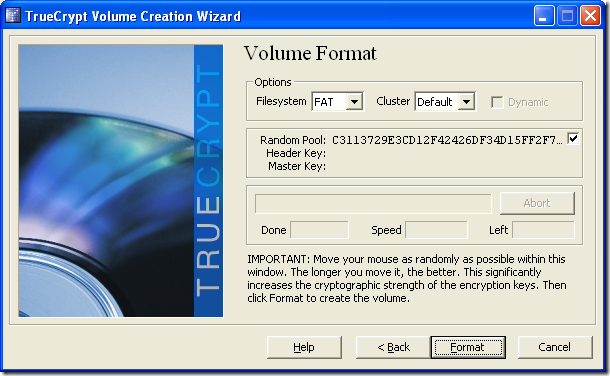Image resolution: width=610 pixels, height=376 pixels.
Task: Click the Cluster label
Action: pyautogui.click(x=393, y=101)
